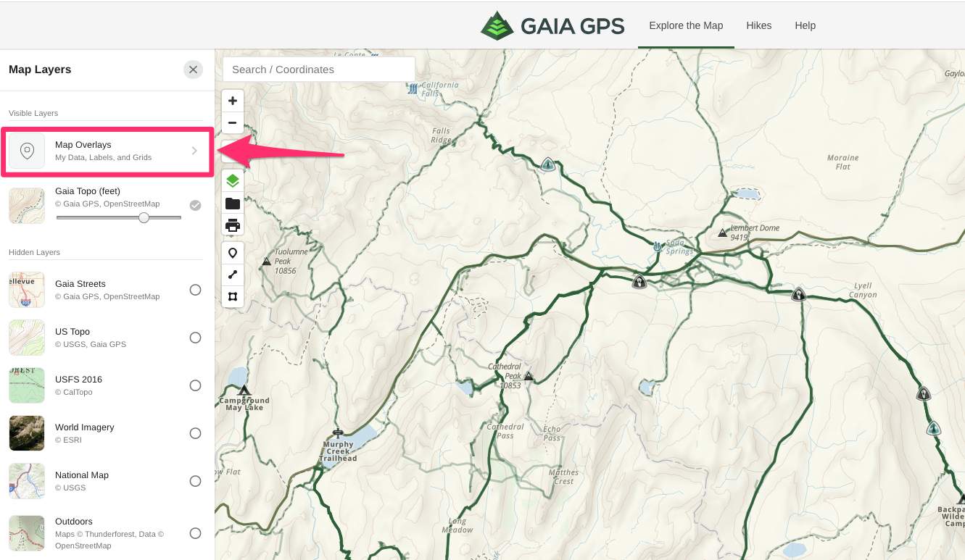Image resolution: width=965 pixels, height=560 pixels.
Task: Select the area polygon tool
Action: coord(233,296)
